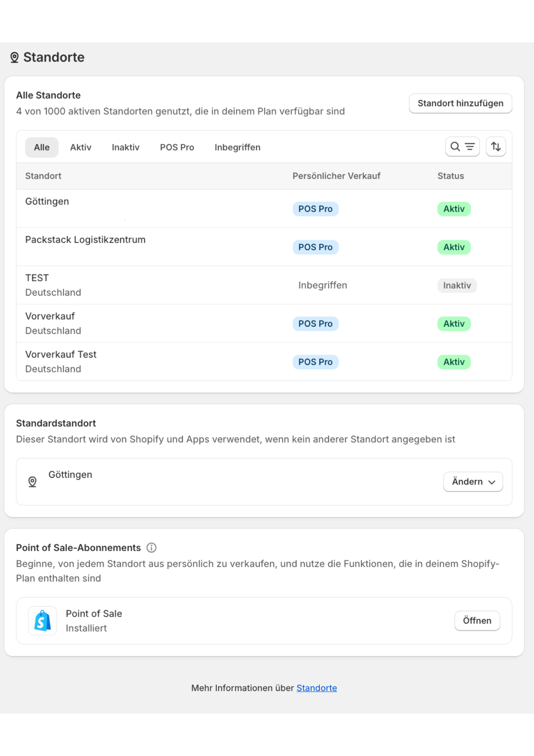
Task: Click the Standort hinzufügen button
Action: [x=460, y=103]
